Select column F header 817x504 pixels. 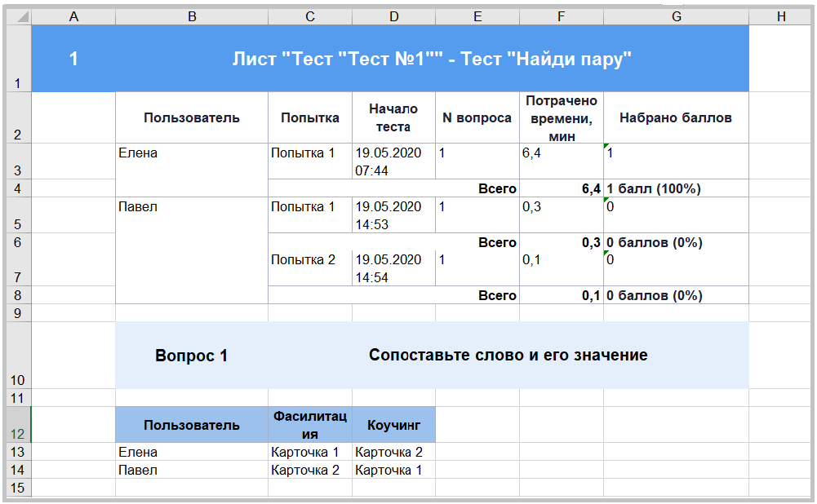click(562, 16)
